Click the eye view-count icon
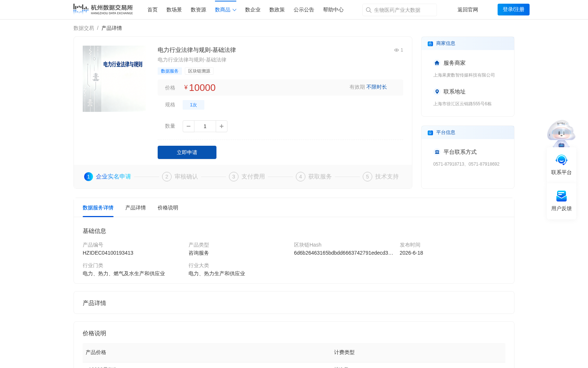Image resolution: width=588 pixels, height=368 pixels. (x=397, y=50)
